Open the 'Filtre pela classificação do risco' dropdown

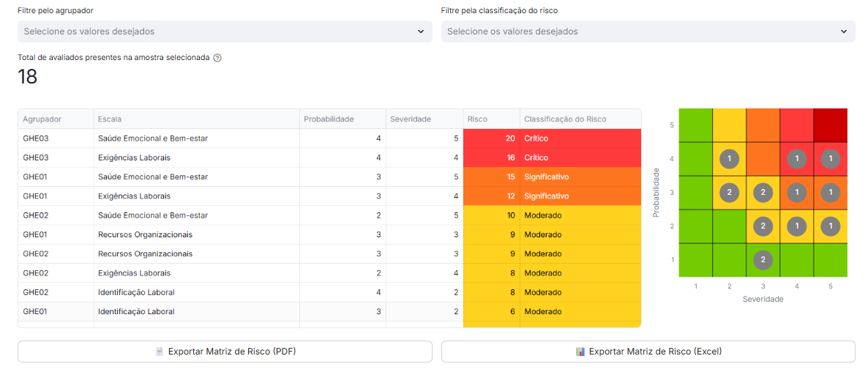[647, 31]
